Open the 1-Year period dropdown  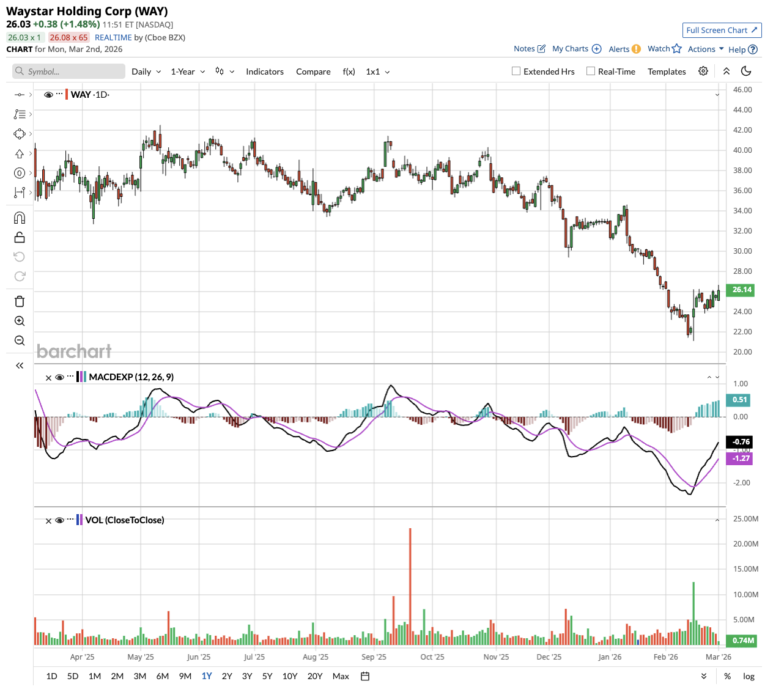click(x=188, y=72)
